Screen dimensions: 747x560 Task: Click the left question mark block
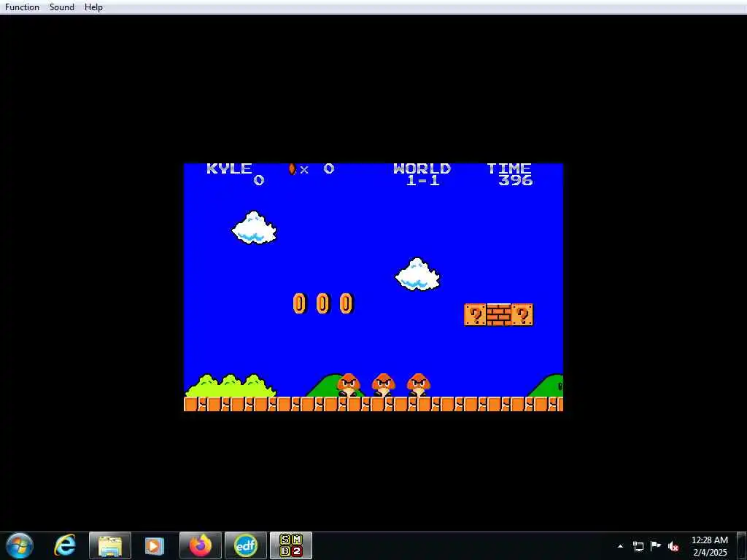(475, 315)
